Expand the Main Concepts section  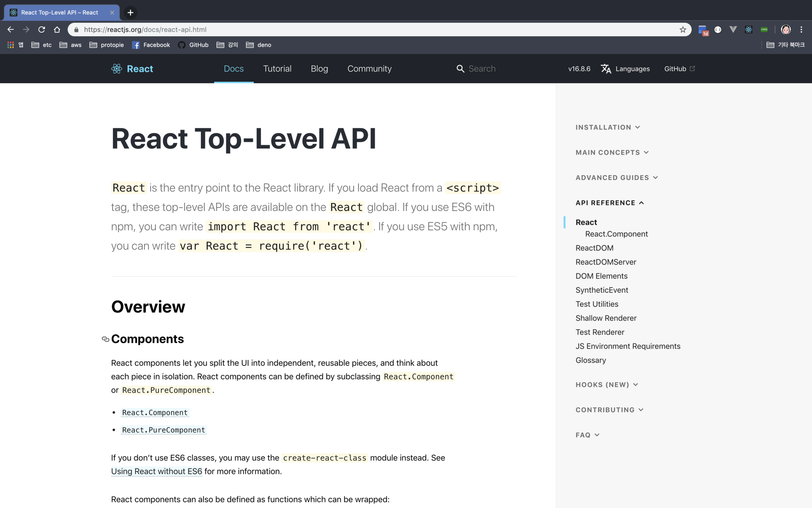(x=612, y=152)
